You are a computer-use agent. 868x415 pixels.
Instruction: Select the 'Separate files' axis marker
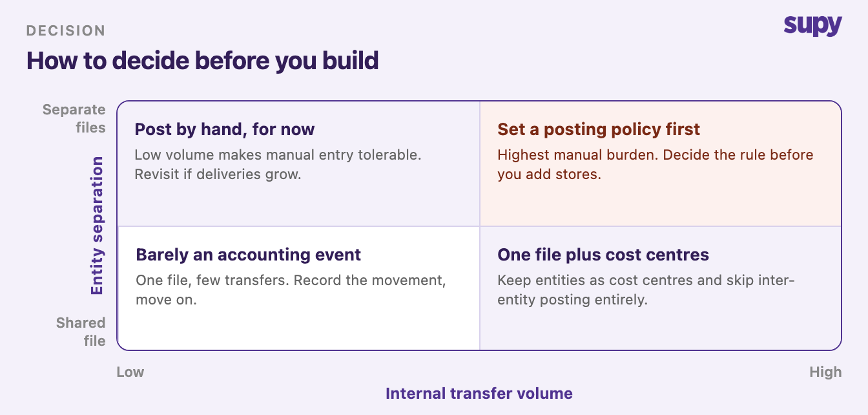click(74, 118)
